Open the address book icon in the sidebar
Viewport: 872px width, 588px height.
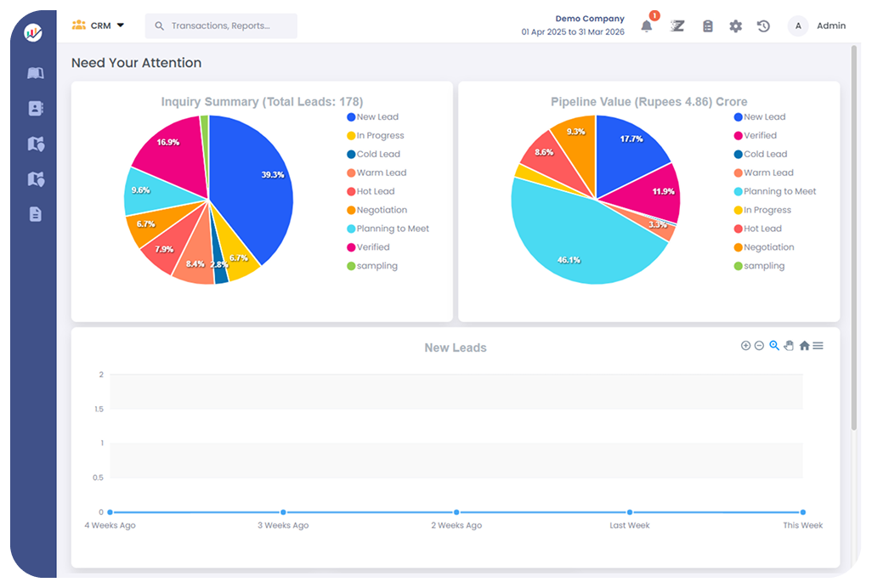click(x=34, y=108)
